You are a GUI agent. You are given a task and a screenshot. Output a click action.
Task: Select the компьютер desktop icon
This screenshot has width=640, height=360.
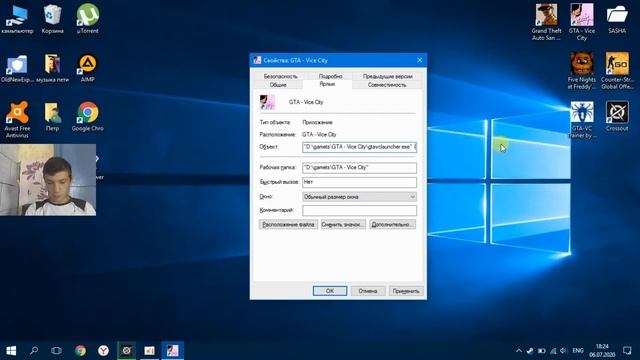17,18
